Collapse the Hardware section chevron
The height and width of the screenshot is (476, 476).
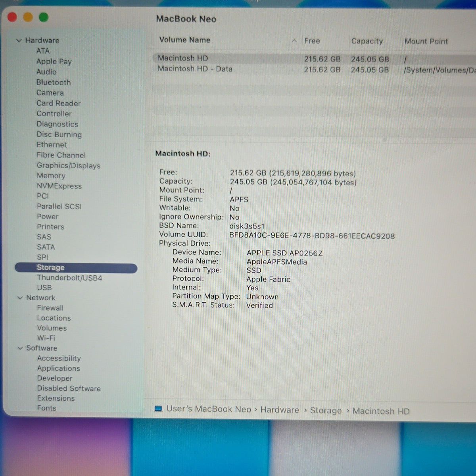pyautogui.click(x=19, y=40)
